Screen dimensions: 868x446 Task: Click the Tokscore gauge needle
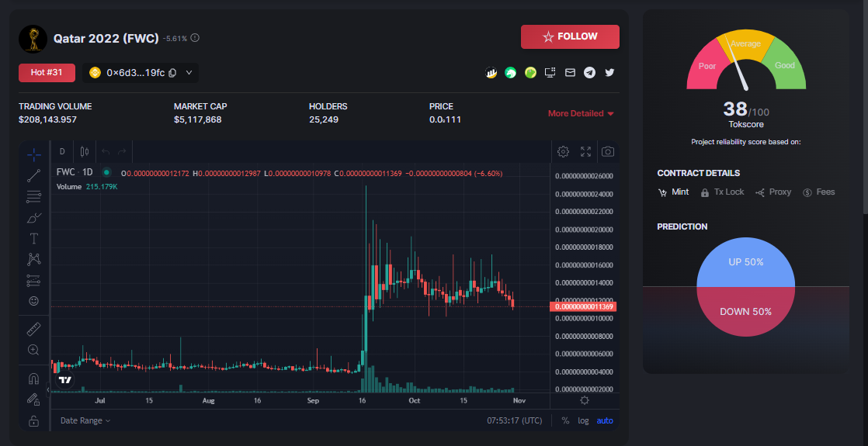(738, 64)
